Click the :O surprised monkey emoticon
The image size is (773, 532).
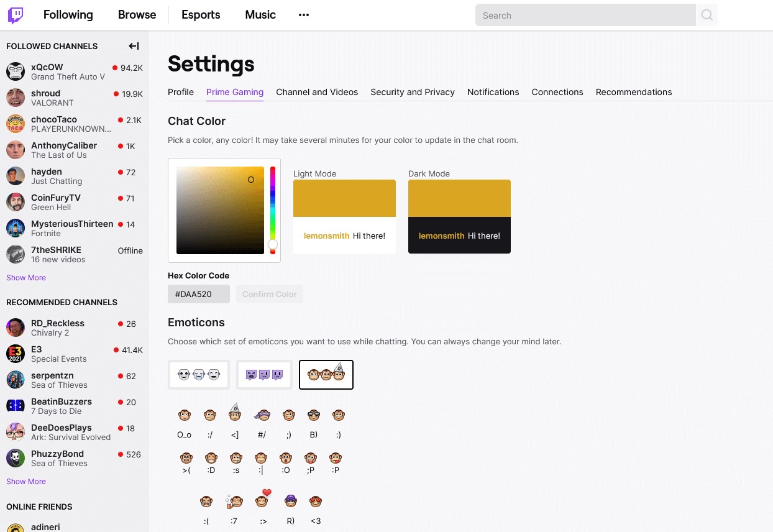point(286,459)
